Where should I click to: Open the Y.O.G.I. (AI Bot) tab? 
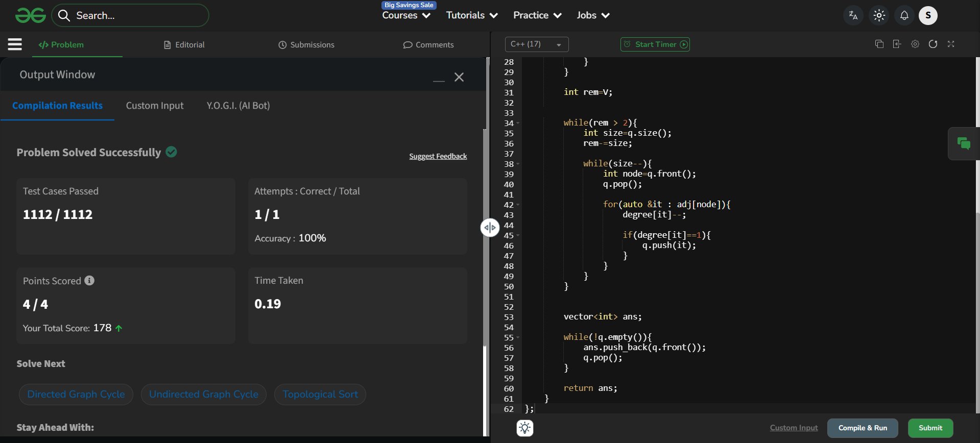coord(238,106)
